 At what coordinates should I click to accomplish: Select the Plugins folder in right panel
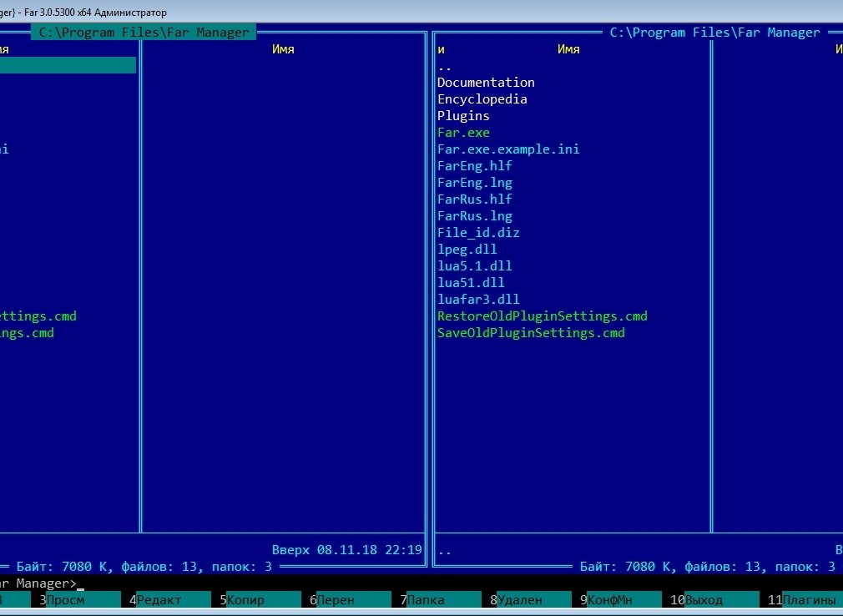tap(463, 115)
